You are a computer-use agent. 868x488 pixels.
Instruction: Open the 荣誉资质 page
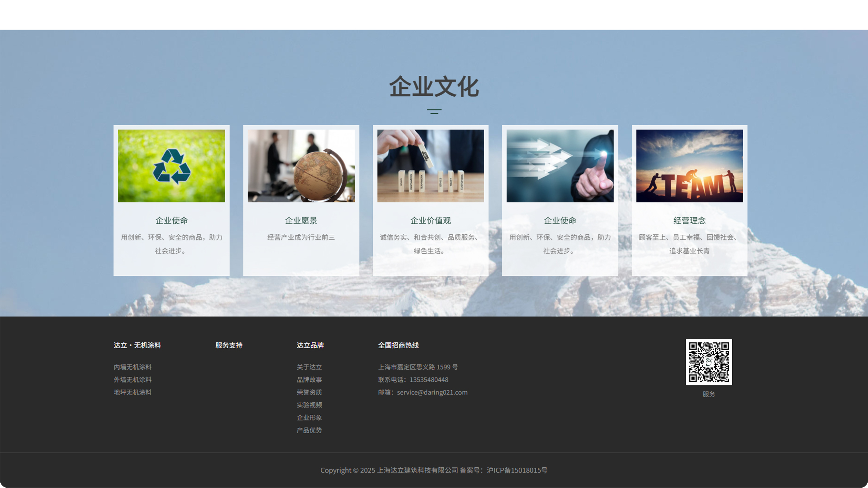click(x=309, y=392)
